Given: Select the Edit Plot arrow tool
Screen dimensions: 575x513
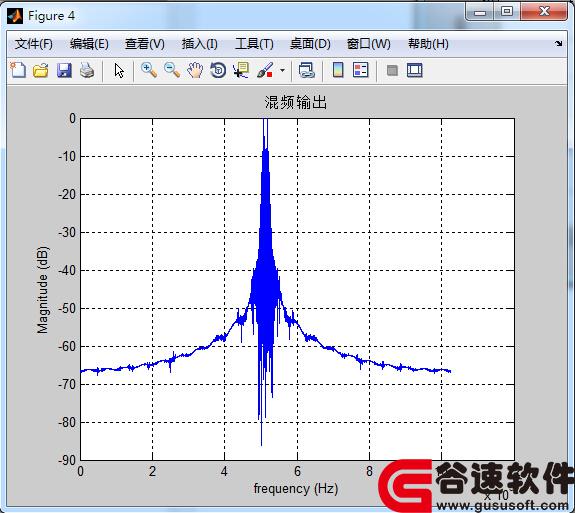Looking at the screenshot, I should coord(118,70).
